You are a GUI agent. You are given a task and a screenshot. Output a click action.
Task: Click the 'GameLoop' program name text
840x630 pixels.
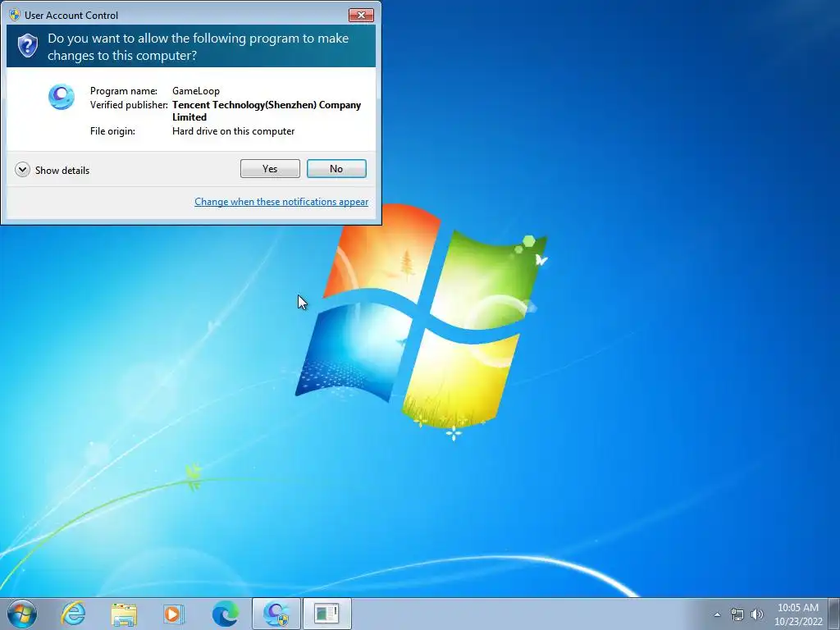tap(196, 91)
